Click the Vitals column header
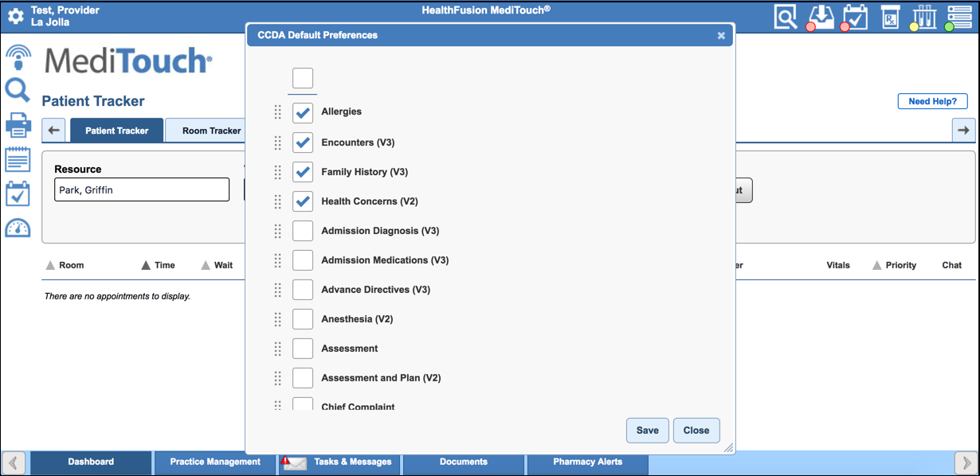This screenshot has width=980, height=476. 838,265
